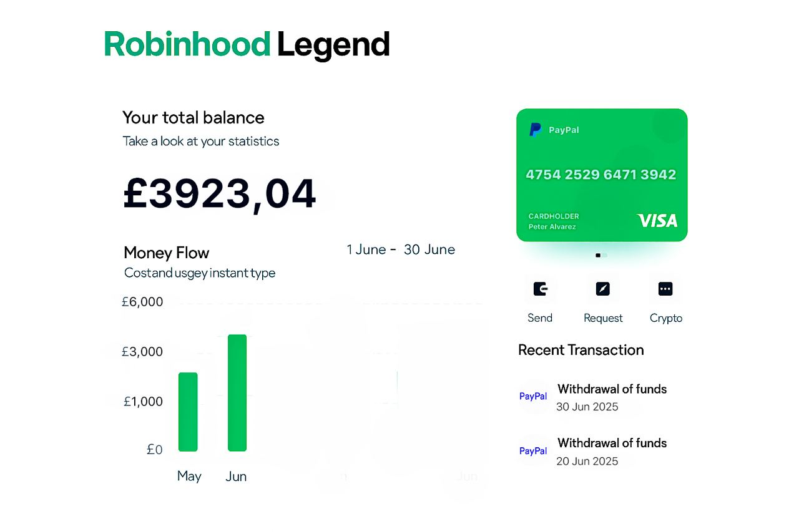
Task: Click PayPal icon for 20 Jun withdrawal
Action: pyautogui.click(x=533, y=451)
